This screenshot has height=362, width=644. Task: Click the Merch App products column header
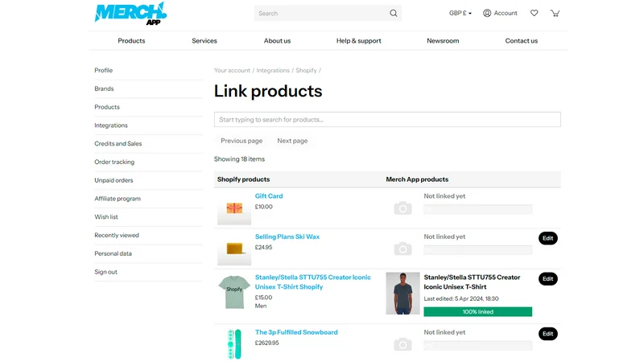click(x=417, y=179)
